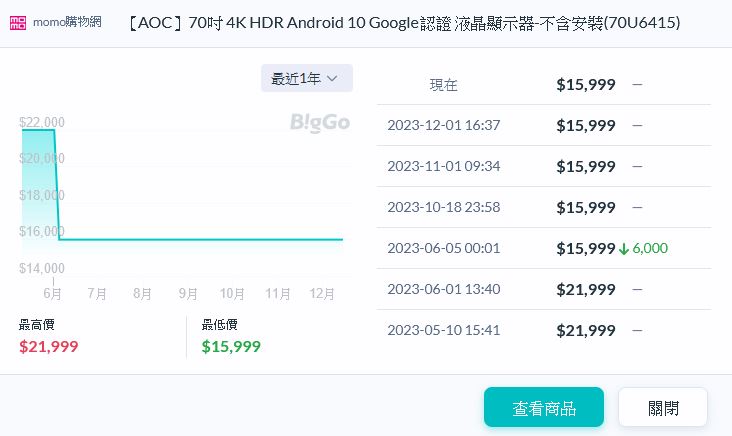Select the 2023-06-01 13:40 price record
The height and width of the screenshot is (436, 732).
[543, 289]
